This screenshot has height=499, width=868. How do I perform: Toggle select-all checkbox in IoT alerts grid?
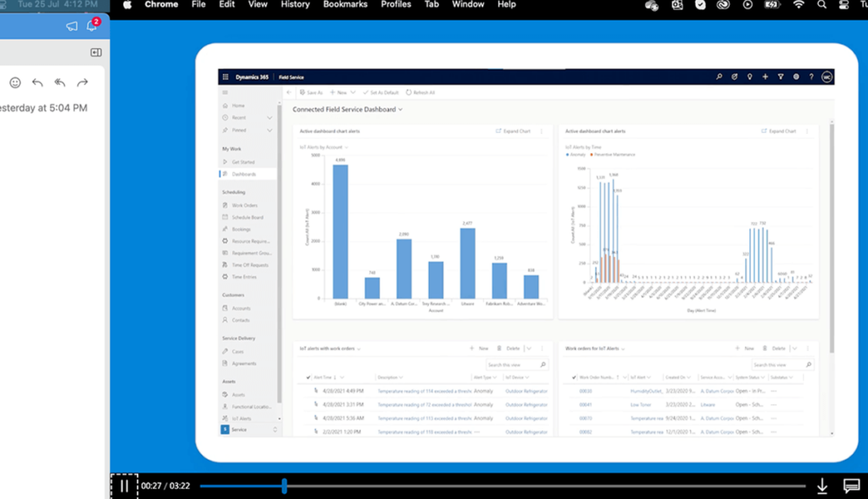pyautogui.click(x=308, y=377)
